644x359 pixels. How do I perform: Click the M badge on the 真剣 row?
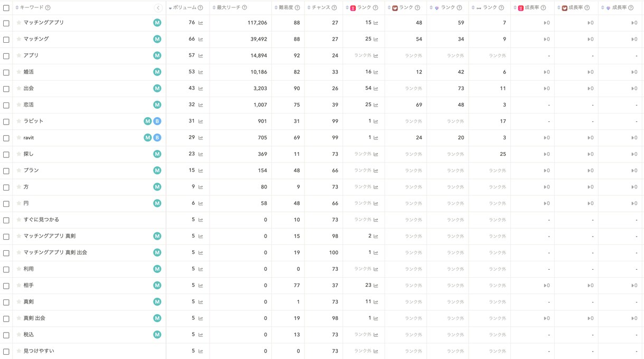(157, 302)
